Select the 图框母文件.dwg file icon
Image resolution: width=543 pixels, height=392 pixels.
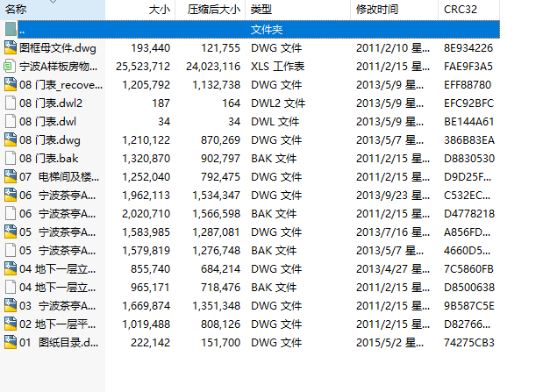click(11, 48)
